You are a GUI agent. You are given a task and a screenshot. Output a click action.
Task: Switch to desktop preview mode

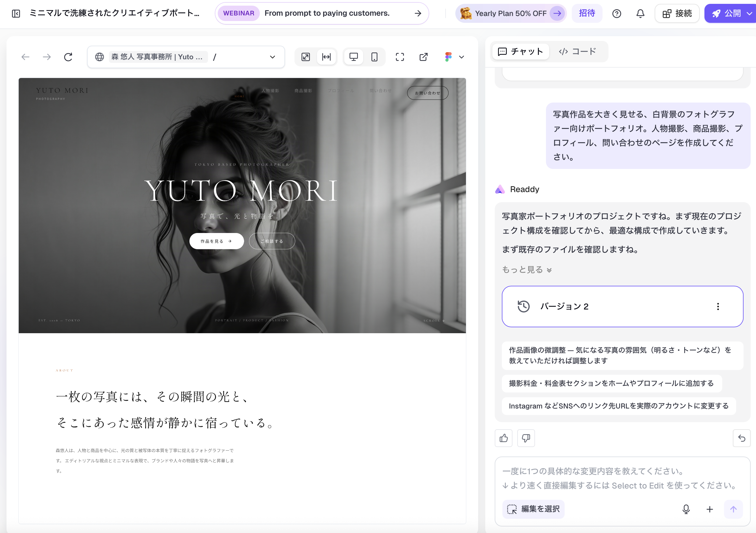coord(354,57)
